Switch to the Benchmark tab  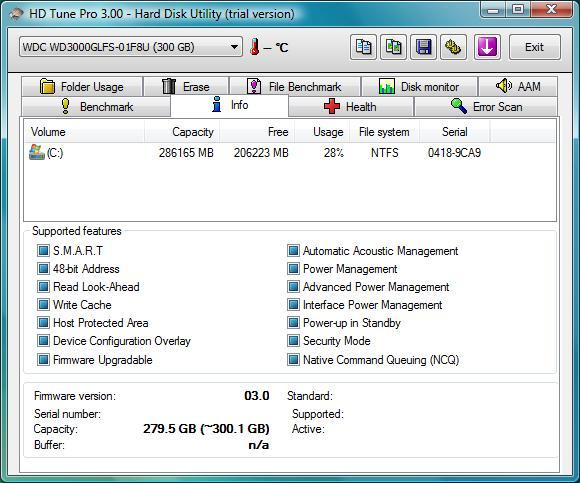pyautogui.click(x=96, y=107)
